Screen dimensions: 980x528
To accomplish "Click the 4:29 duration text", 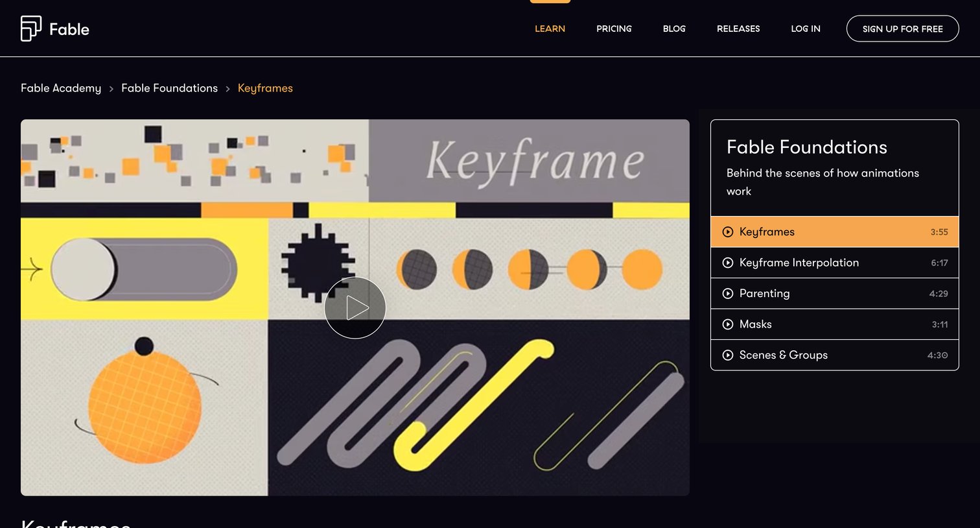I will pyautogui.click(x=939, y=293).
